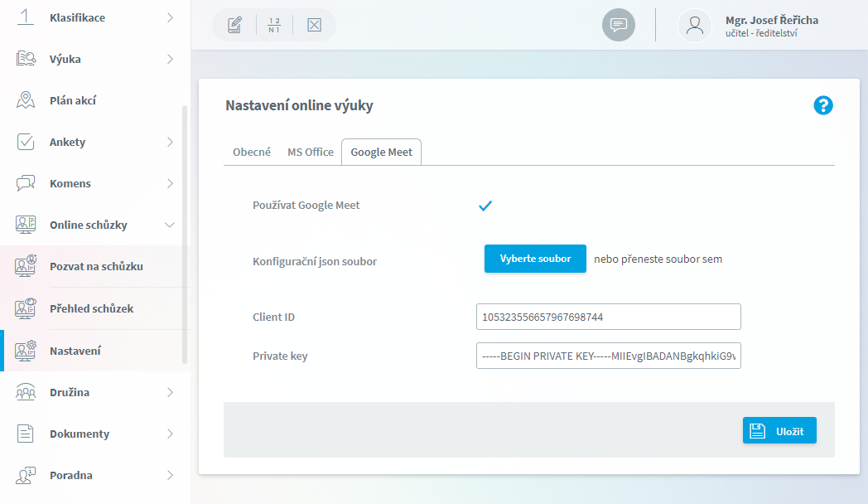Screen dimensions: 868x504
Task: Toggle the Používat Google Meet checkmark
Action: click(x=485, y=206)
